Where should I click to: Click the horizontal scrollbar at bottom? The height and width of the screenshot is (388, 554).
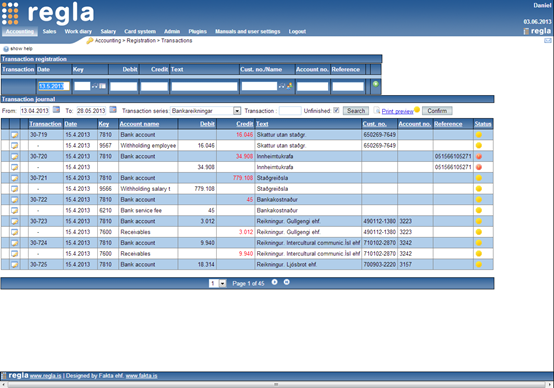pyautogui.click(x=276, y=384)
